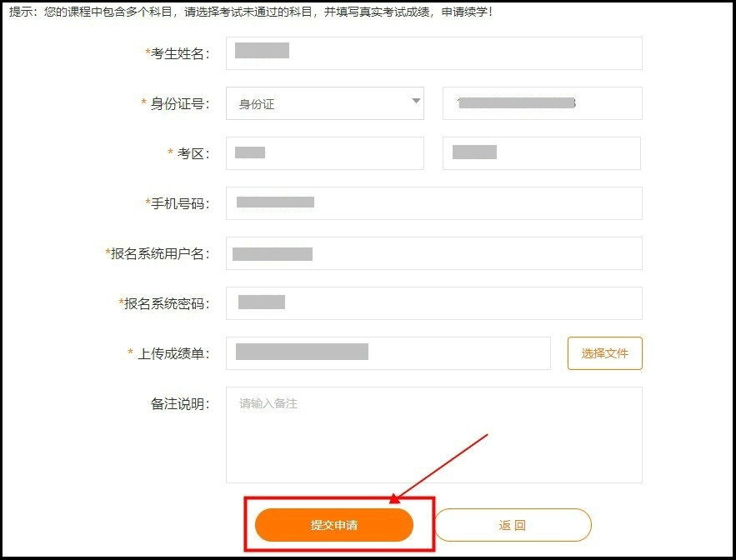Click the 报名系统用户名 username field
Image resolution: width=736 pixels, height=560 pixels.
pos(433,253)
